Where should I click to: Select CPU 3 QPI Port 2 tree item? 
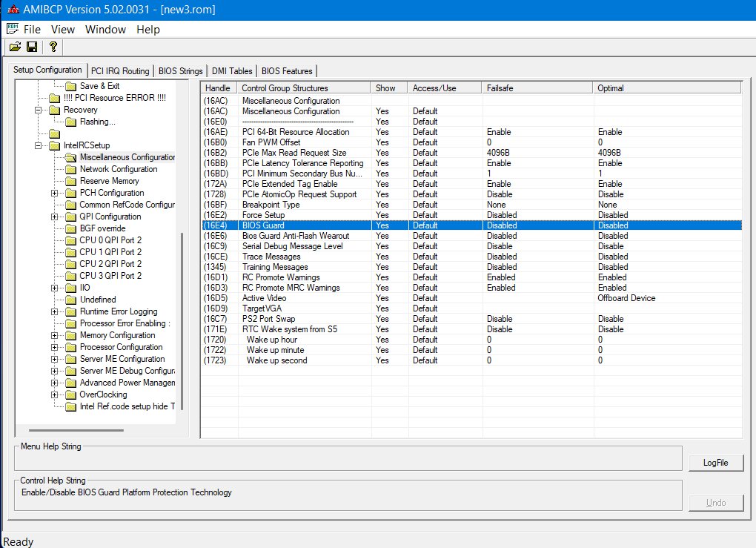(x=110, y=276)
